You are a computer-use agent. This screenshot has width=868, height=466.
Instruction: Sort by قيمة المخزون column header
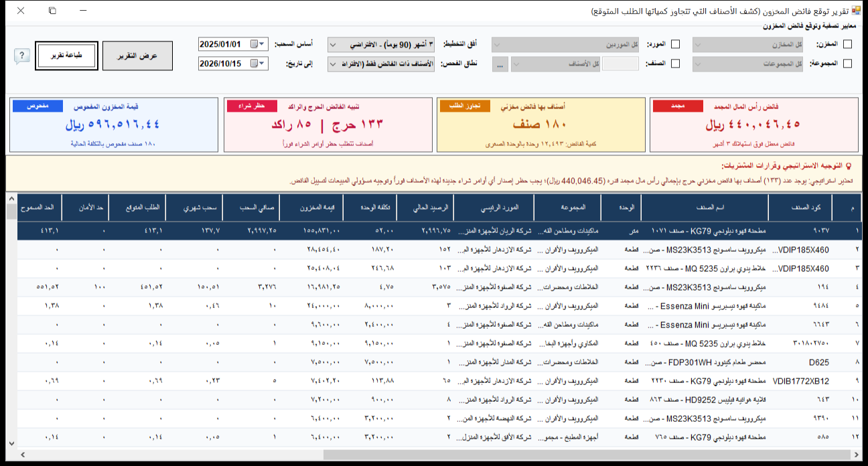point(312,208)
